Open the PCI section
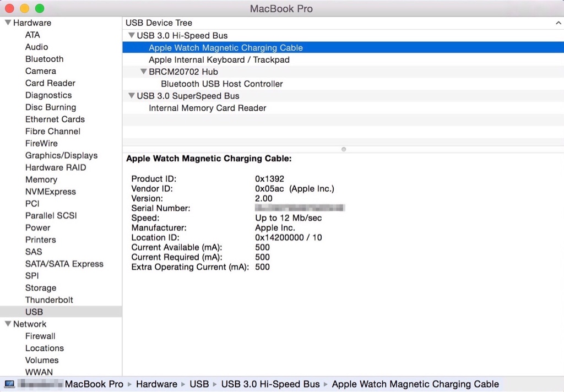Screen dimensions: 564x392 (32, 204)
